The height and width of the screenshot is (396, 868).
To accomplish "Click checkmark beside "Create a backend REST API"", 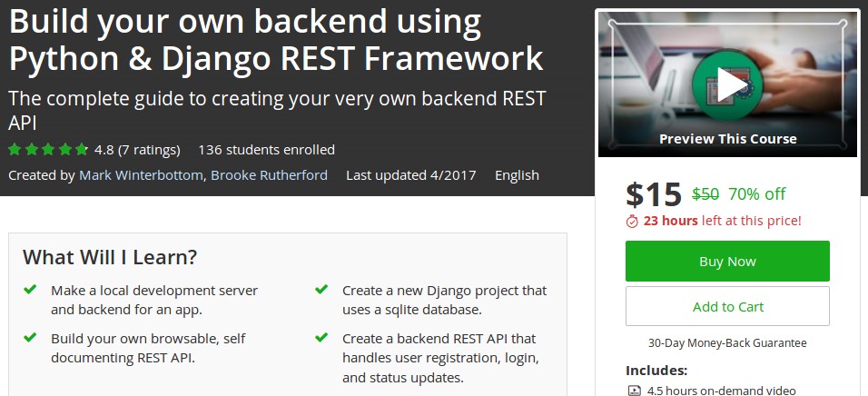I will point(321,338).
